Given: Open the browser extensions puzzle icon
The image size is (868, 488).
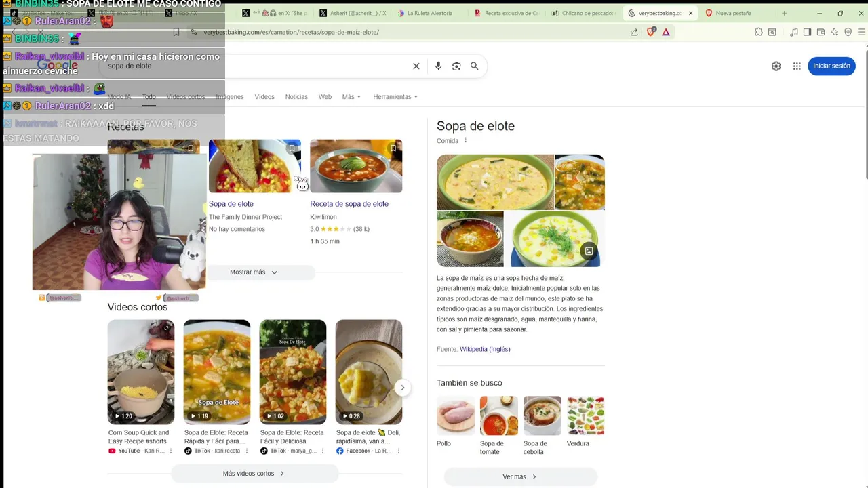Looking at the screenshot, I should click(759, 32).
